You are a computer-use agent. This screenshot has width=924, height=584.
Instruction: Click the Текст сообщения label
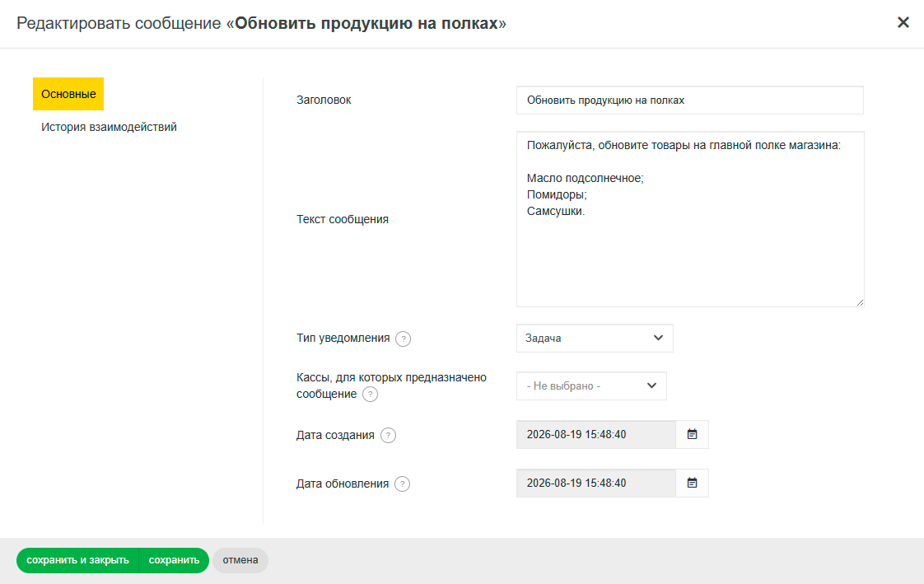pos(343,219)
